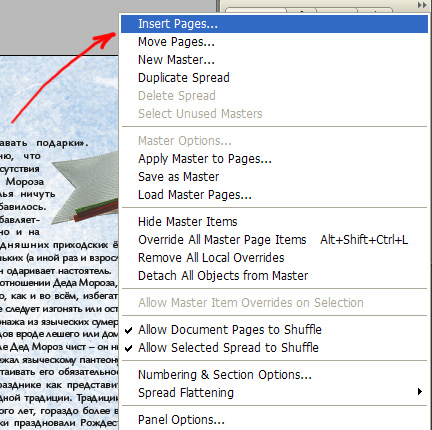Select Save as Master
The height and width of the screenshot is (430, 432).
point(274,177)
